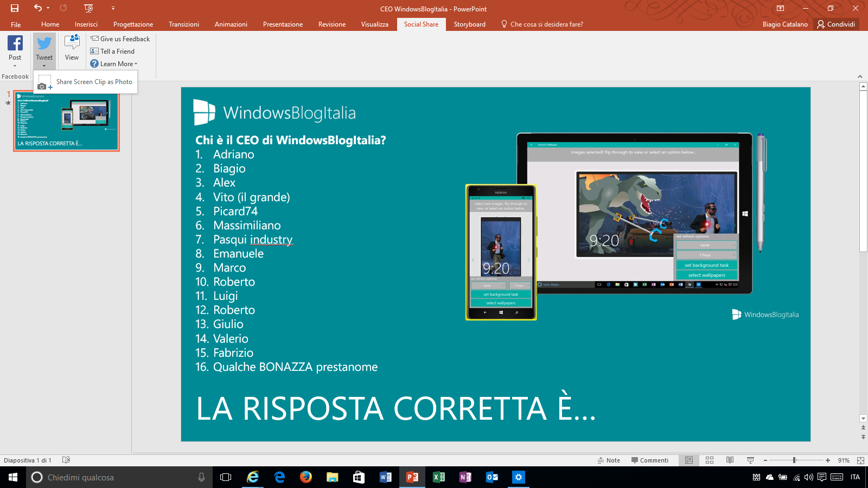Open Customize Quick Access Toolbar arrow

[x=113, y=8]
